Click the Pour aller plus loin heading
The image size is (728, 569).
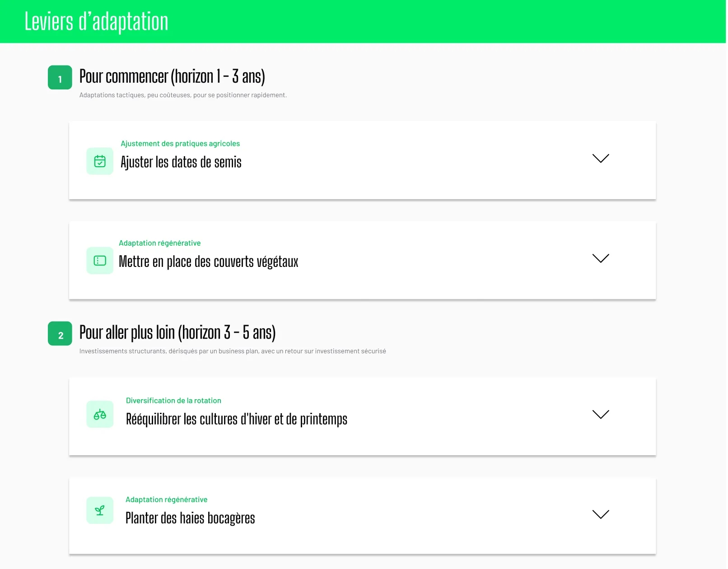coord(177,332)
